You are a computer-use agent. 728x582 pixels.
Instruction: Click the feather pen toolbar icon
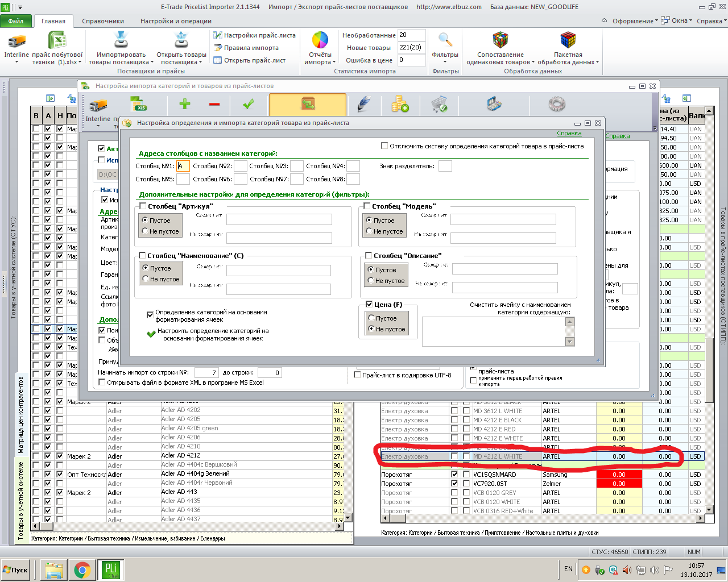pos(364,104)
